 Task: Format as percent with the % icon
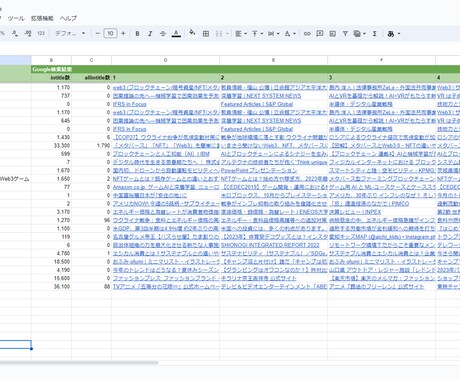2,34
